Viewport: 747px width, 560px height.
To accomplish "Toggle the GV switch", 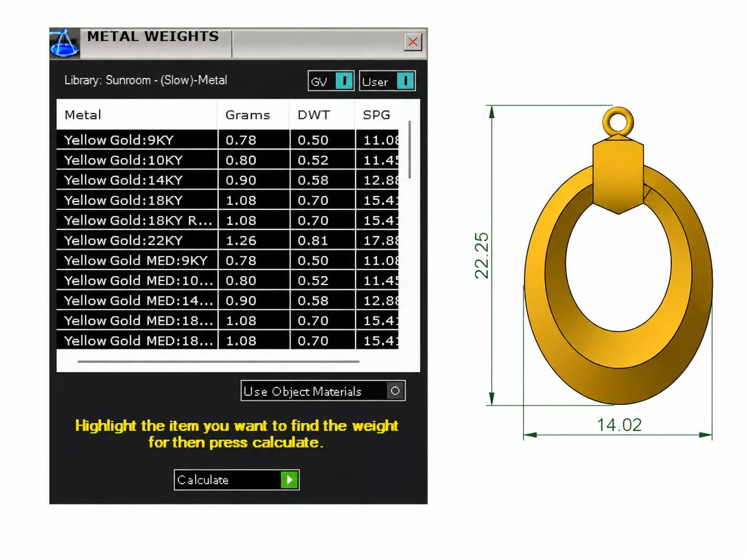I will tap(331, 81).
